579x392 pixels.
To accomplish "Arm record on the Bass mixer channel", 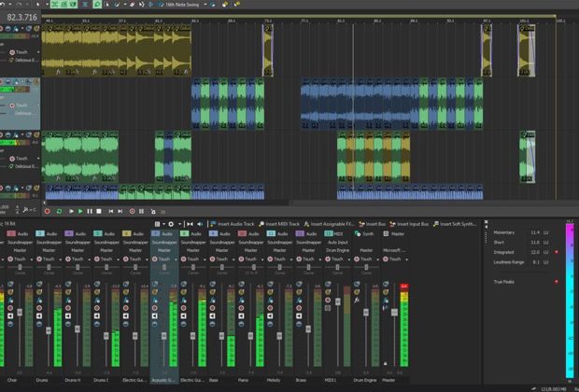I will coord(212,308).
